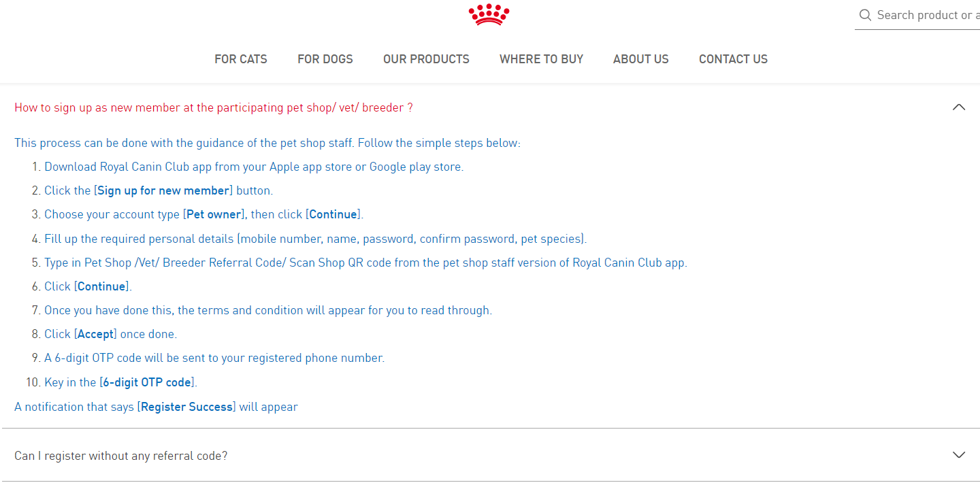Click the bold 'Register Success' text
The image size is (980, 485).
186,407
